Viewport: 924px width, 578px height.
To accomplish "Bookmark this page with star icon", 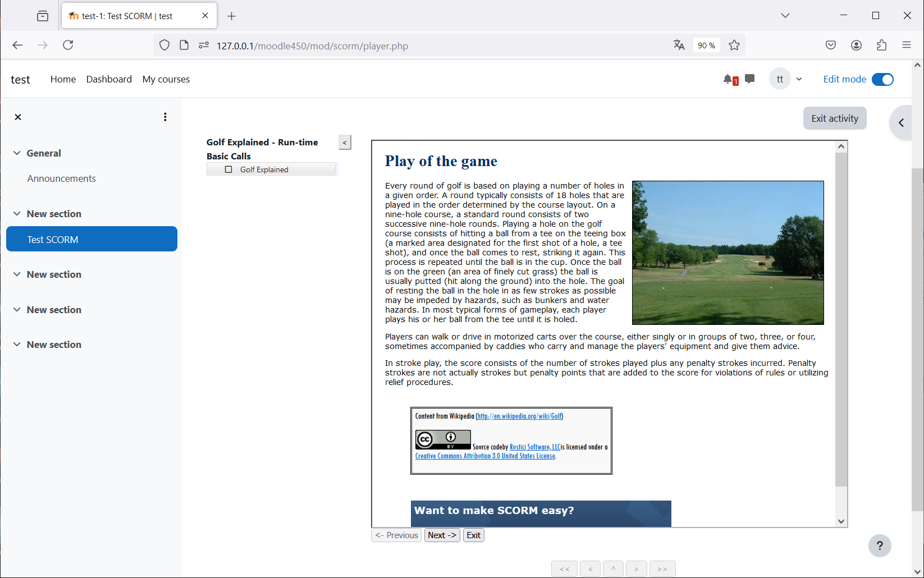I will coord(734,45).
